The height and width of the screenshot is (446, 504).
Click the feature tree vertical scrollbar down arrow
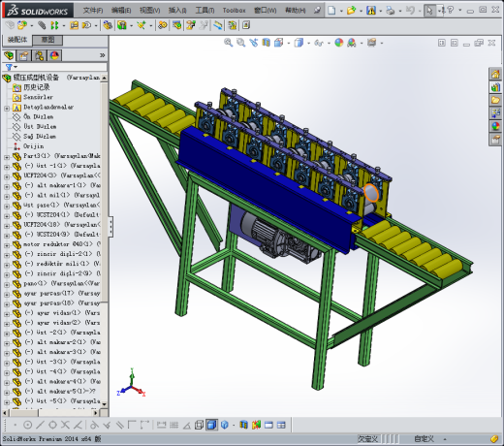(104, 404)
